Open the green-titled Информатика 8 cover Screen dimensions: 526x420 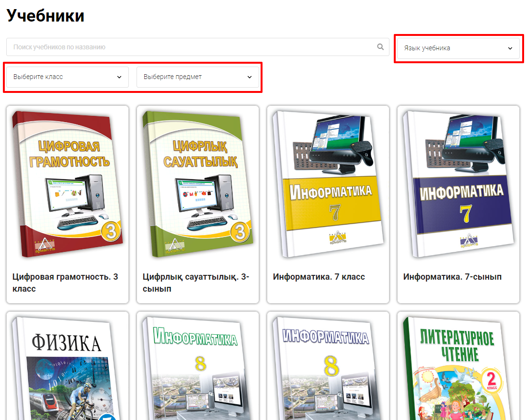pyautogui.click(x=197, y=369)
